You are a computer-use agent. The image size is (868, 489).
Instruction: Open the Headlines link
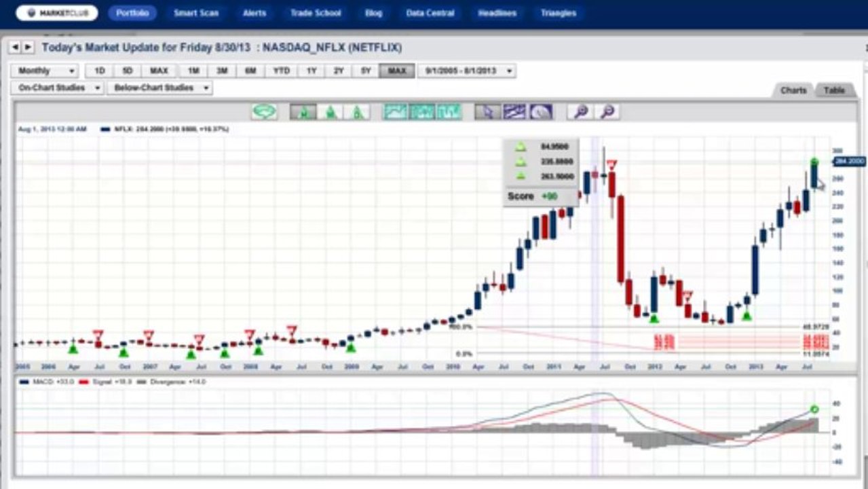[x=497, y=13]
